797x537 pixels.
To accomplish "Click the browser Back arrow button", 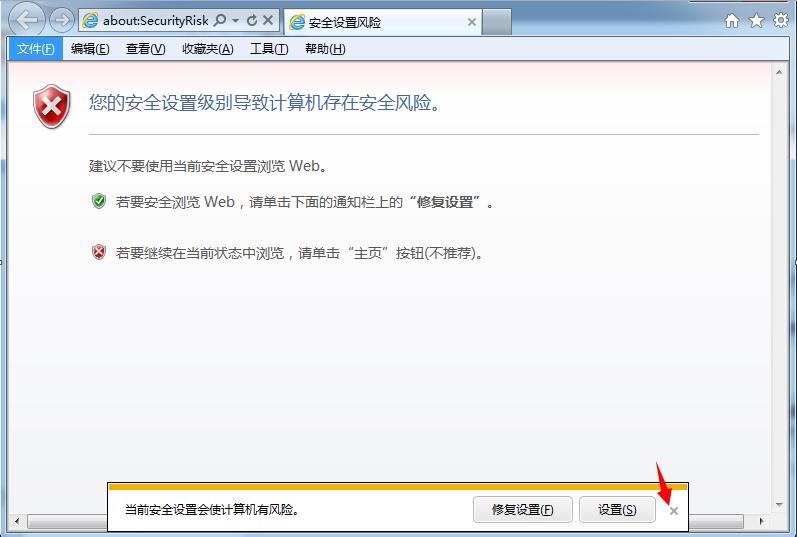I will [x=29, y=20].
